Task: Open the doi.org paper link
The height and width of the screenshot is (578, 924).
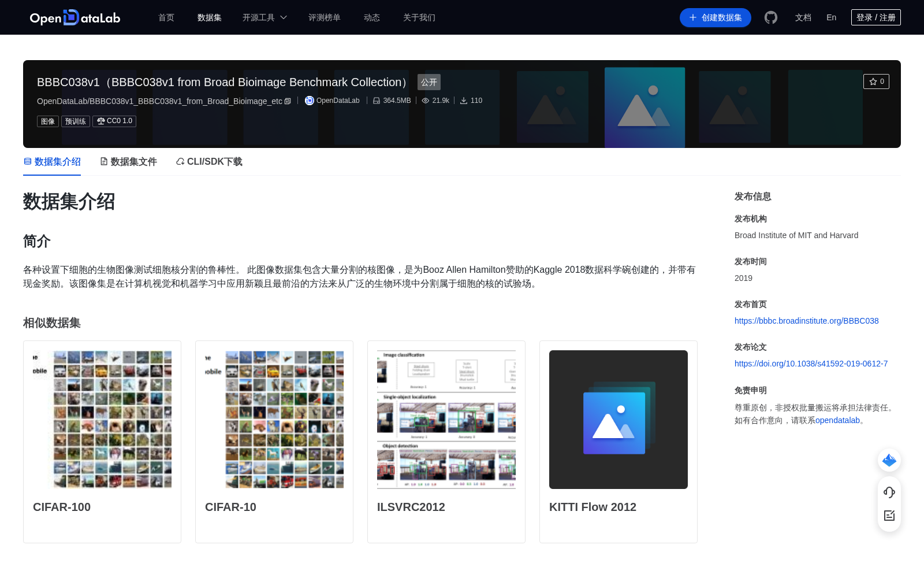Action: [811, 364]
